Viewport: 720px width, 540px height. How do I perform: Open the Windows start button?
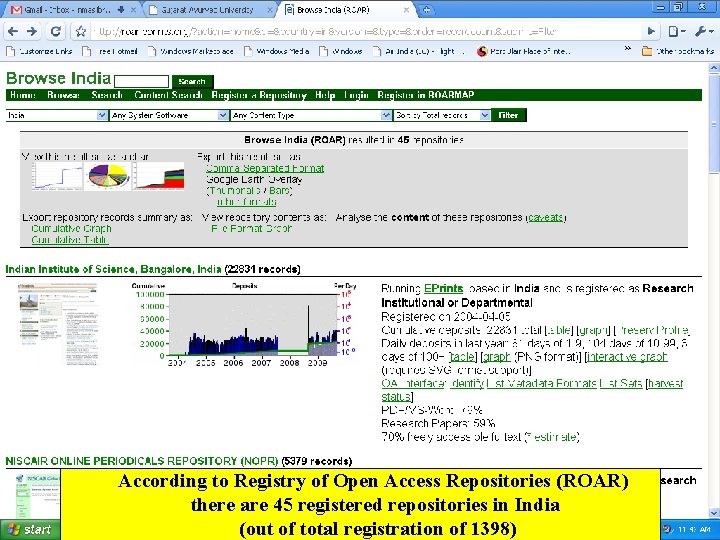click(30, 529)
